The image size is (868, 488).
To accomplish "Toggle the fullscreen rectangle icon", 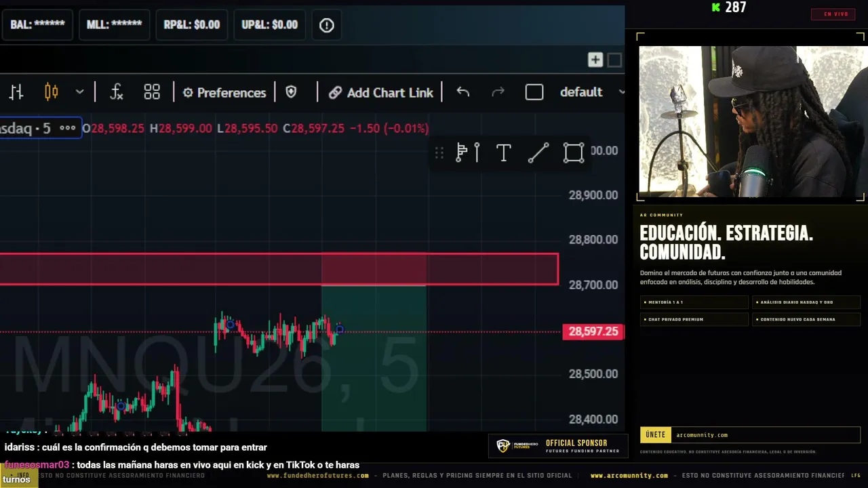I will 534,92.
